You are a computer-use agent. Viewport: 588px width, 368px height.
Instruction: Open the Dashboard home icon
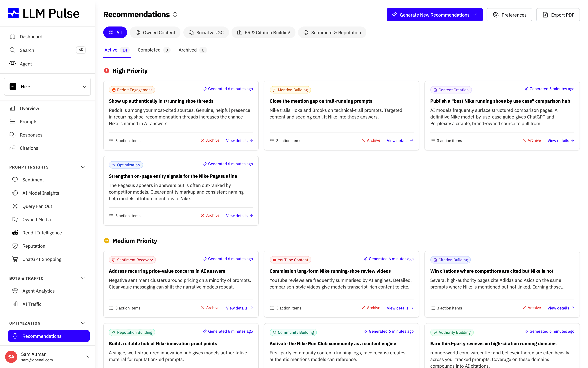pos(12,36)
